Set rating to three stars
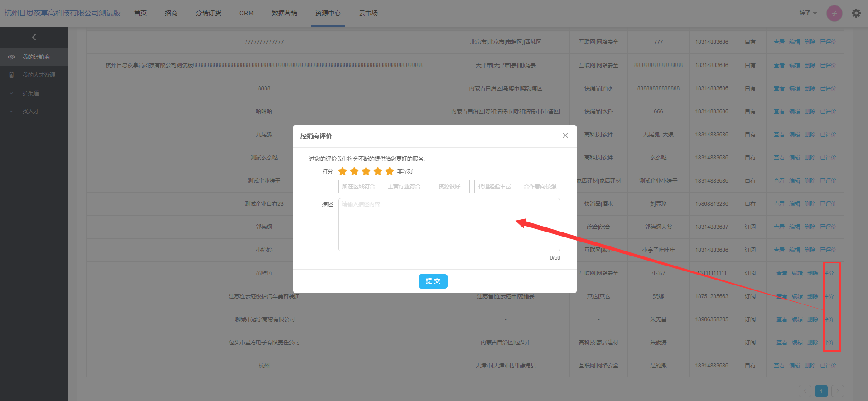This screenshot has height=401, width=868. (x=366, y=171)
